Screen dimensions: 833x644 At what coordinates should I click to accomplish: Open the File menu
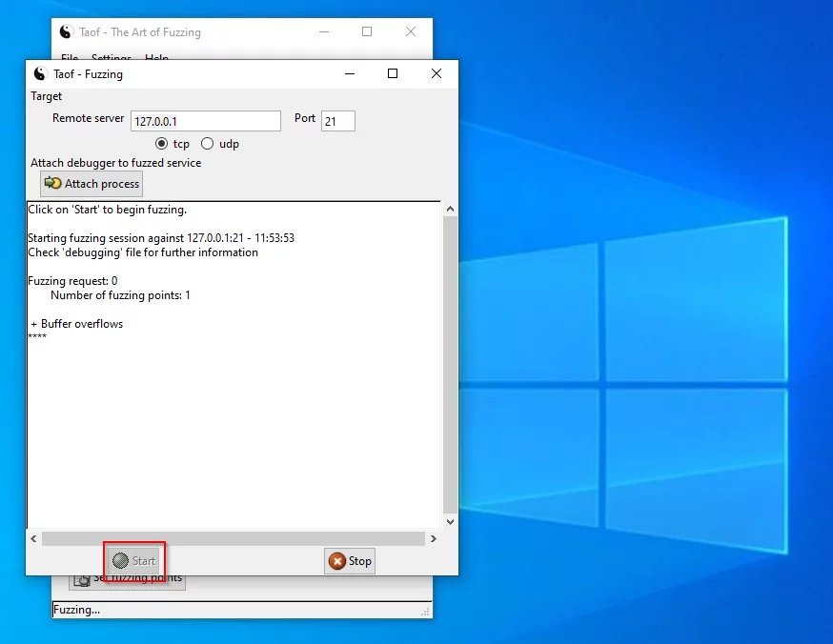point(69,58)
